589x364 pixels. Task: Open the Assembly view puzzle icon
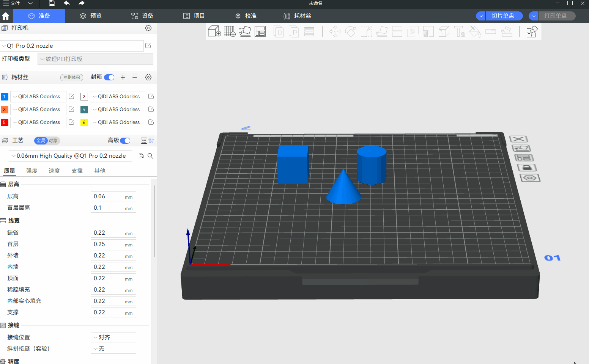(x=532, y=31)
